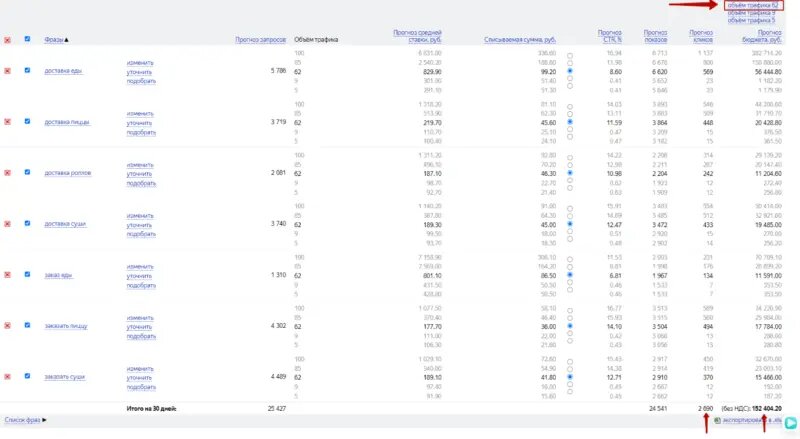Uncheck the доставка роллов checkbox
This screenshot has width=800, height=439.
click(27, 173)
